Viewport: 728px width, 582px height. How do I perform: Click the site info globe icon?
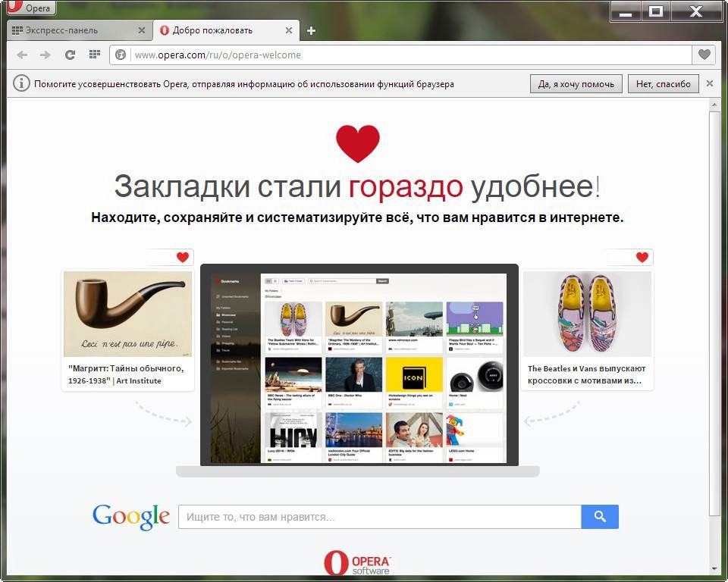tap(121, 55)
